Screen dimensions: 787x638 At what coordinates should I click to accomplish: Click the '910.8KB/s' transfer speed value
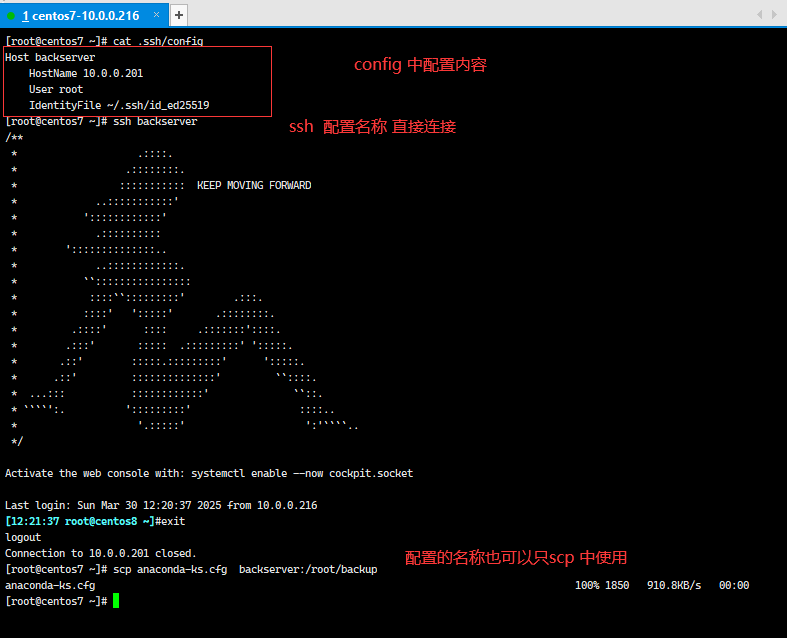674,585
